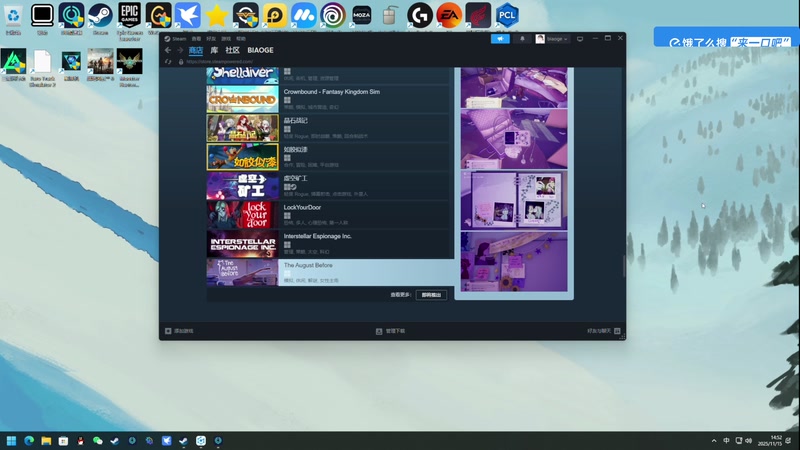
Task: Switch to the 商店 store tab
Action: (x=196, y=50)
